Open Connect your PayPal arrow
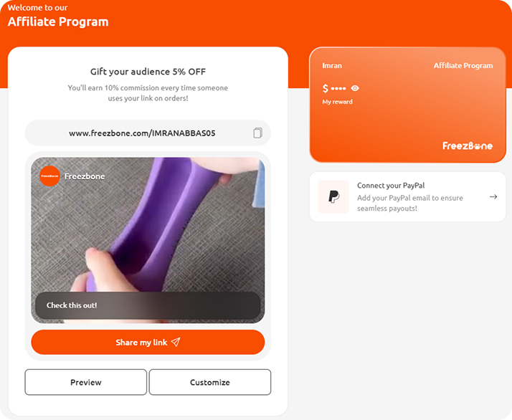Screen dimensions: 512x420 493,197
